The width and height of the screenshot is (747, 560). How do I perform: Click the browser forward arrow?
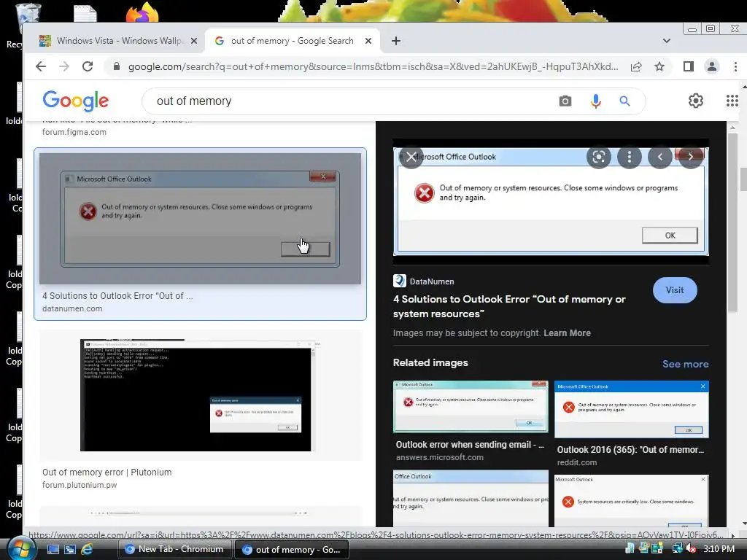point(64,66)
